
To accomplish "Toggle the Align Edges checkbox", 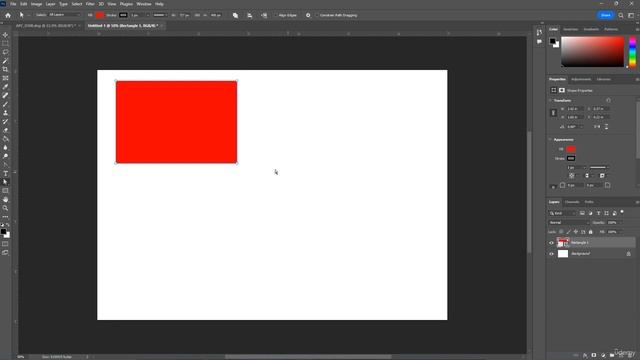I will [x=276, y=15].
